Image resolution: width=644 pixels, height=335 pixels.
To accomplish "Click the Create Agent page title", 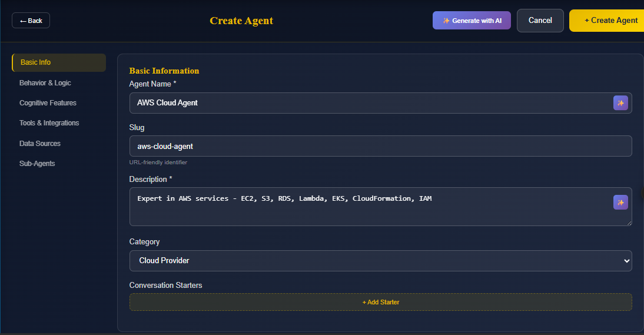I will point(241,21).
